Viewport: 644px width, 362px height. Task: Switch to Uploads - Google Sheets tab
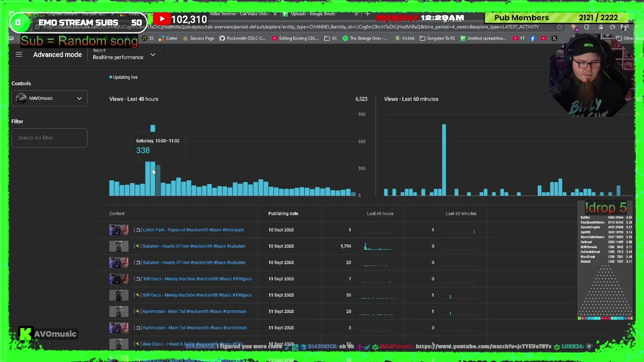tap(312, 14)
